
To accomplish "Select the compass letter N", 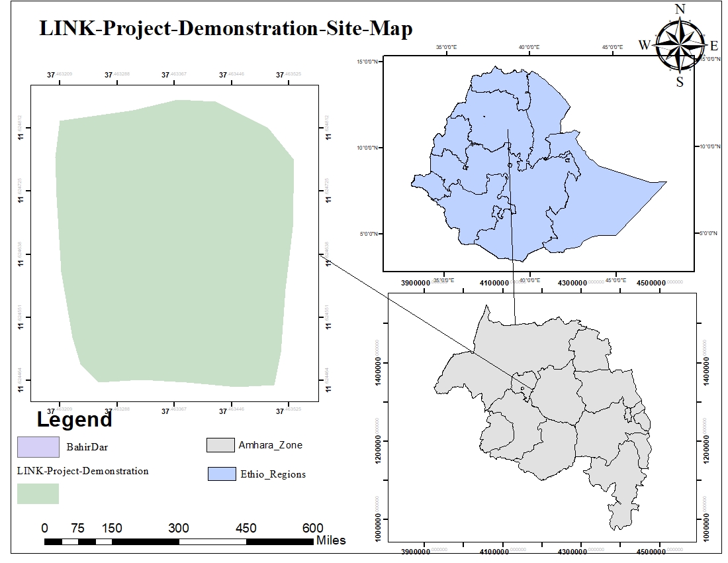I will pos(680,9).
